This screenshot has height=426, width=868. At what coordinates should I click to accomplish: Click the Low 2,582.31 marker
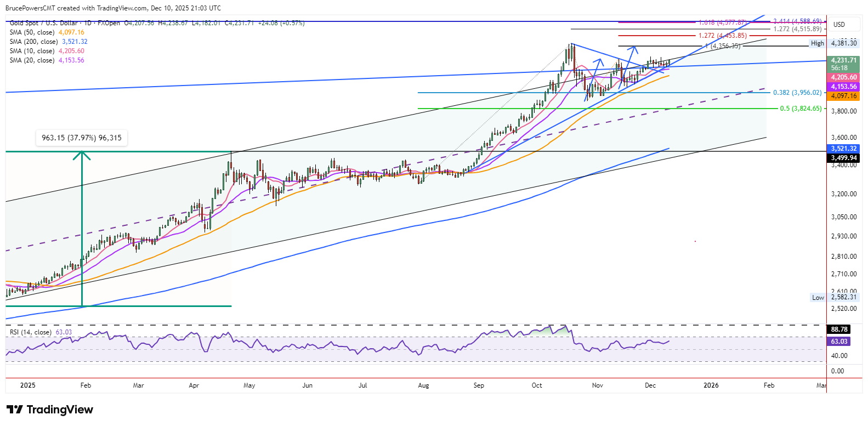pos(834,297)
